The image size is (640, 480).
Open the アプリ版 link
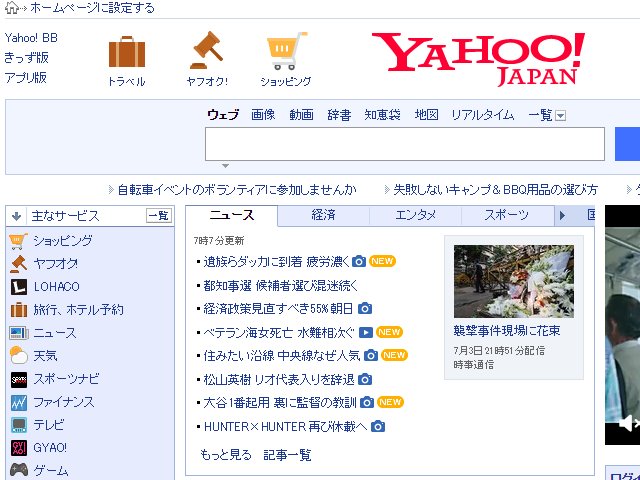coord(26,77)
